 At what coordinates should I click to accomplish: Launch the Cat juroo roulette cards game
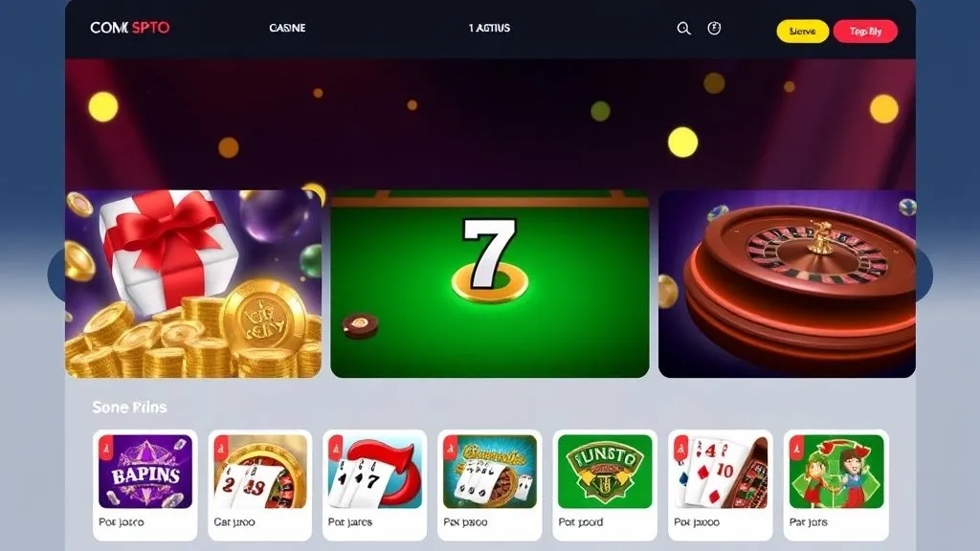point(260,485)
